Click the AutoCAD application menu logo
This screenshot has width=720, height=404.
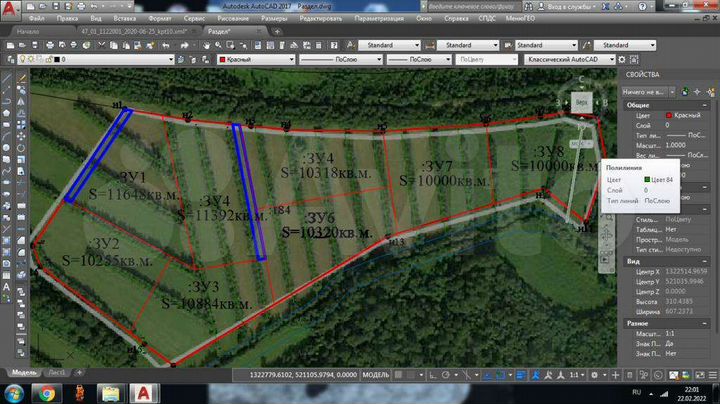click(10, 8)
